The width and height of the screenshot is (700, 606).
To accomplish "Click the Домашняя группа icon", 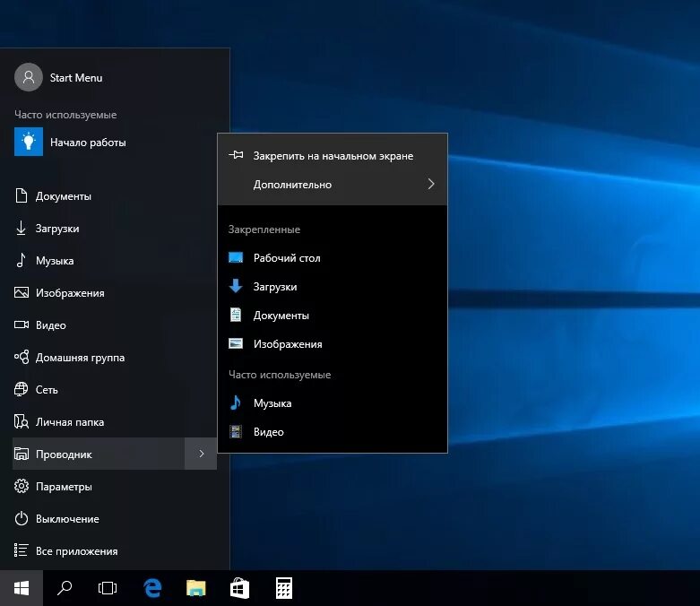I will [21, 357].
